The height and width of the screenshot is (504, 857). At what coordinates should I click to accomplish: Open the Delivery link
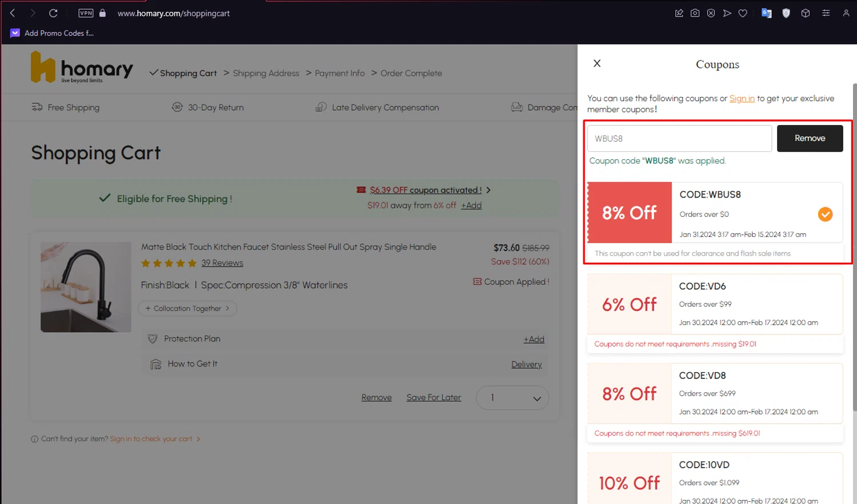(x=526, y=364)
